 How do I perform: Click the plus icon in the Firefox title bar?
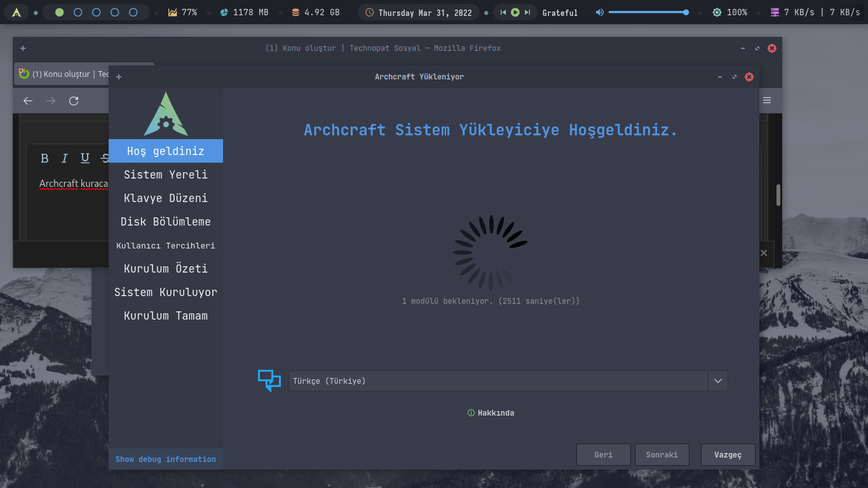pos(23,48)
